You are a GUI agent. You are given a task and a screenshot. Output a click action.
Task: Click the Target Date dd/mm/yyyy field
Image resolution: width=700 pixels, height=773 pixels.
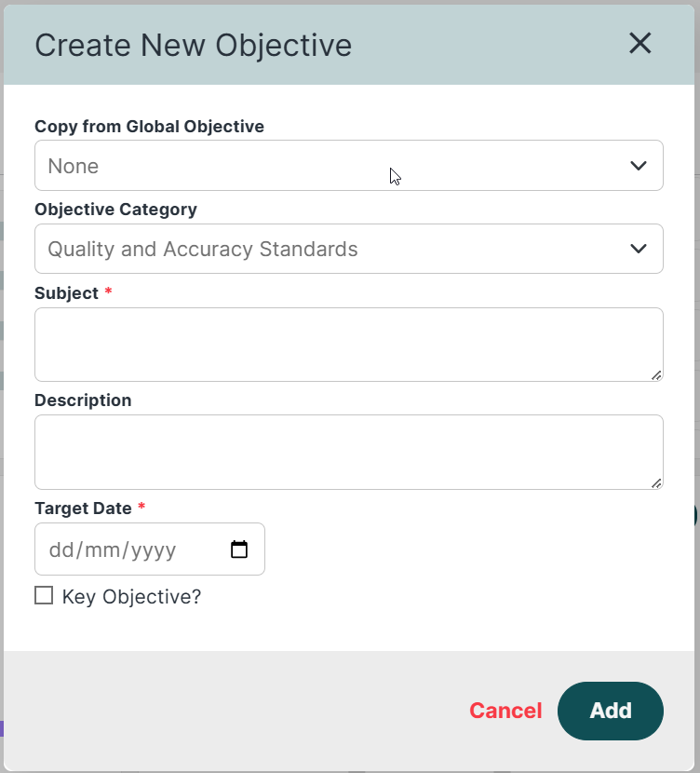click(x=150, y=549)
